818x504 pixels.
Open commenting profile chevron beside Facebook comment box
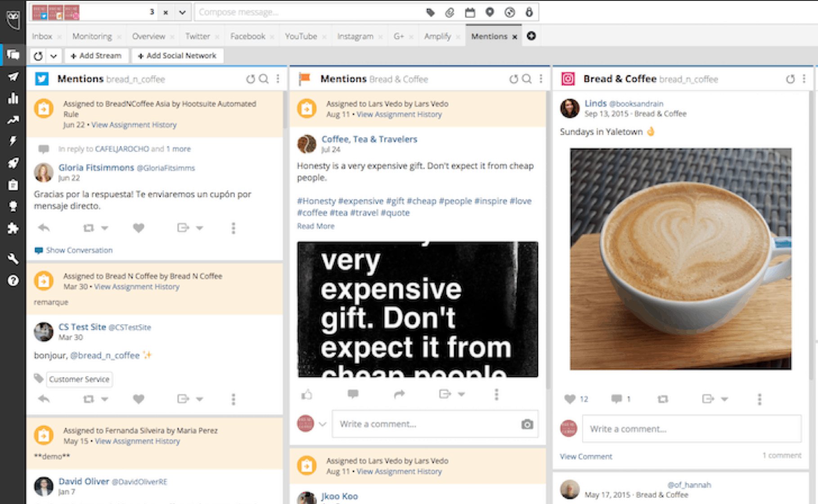point(322,424)
